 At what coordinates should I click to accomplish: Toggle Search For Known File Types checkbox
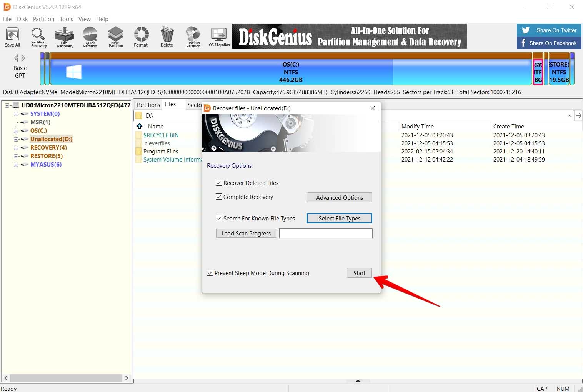[219, 218]
